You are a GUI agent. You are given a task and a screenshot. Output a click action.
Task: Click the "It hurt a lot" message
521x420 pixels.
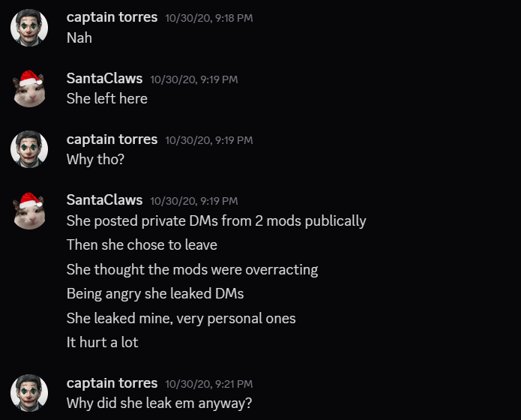pyautogui.click(x=102, y=342)
